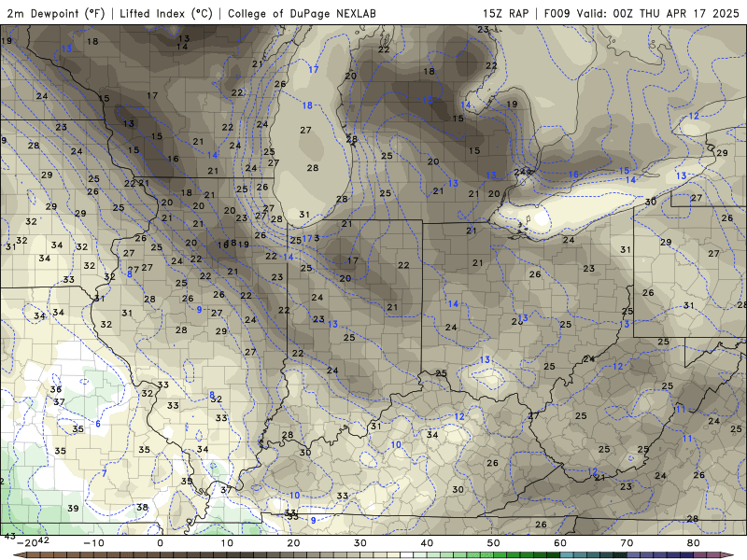The width and height of the screenshot is (747, 560).
Task: Click the 80 tick label on the color scale
Action: point(694,543)
